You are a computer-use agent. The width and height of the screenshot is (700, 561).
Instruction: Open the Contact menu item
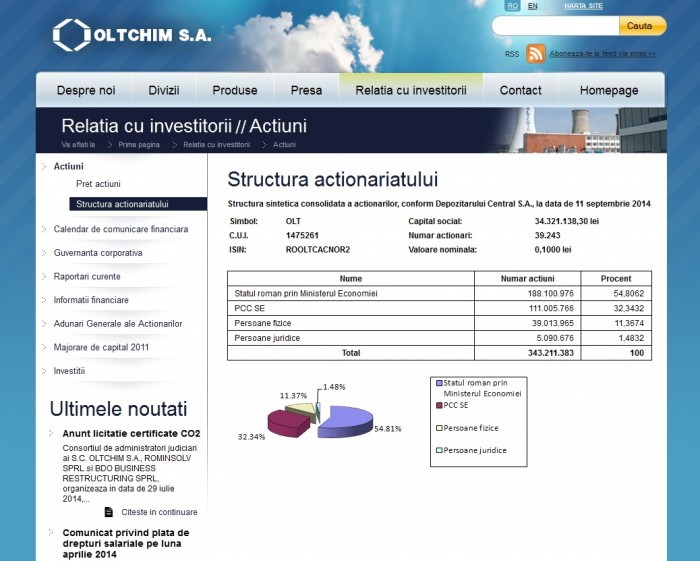coord(521,91)
